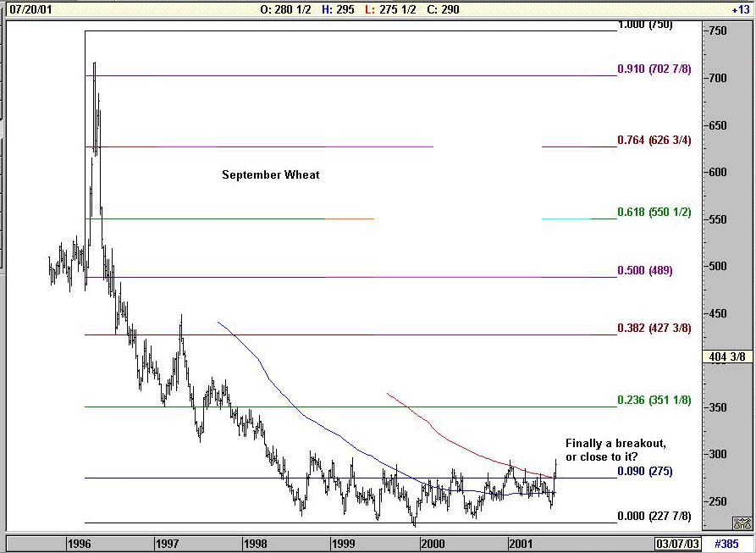Click the 0.764 (626 3/4) retracement label
Viewport: 756px width, 553px height.
654,141
